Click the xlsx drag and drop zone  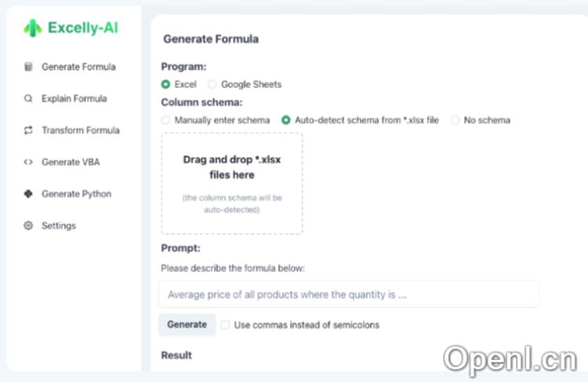(232, 184)
